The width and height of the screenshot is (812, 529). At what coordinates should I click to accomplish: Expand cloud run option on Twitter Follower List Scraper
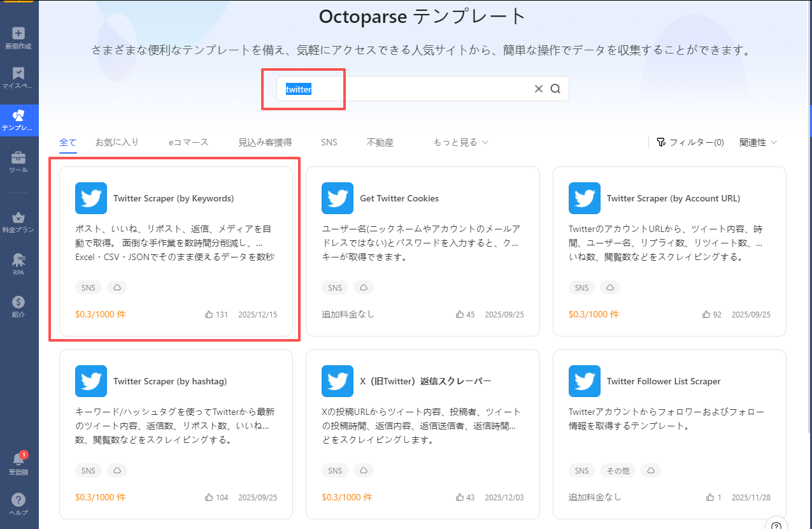click(x=650, y=470)
